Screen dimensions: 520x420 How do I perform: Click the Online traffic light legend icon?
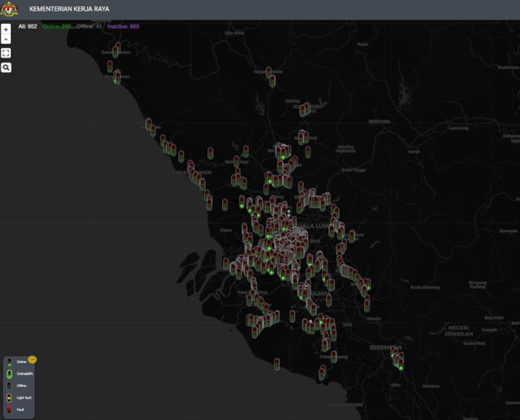(x=9, y=362)
